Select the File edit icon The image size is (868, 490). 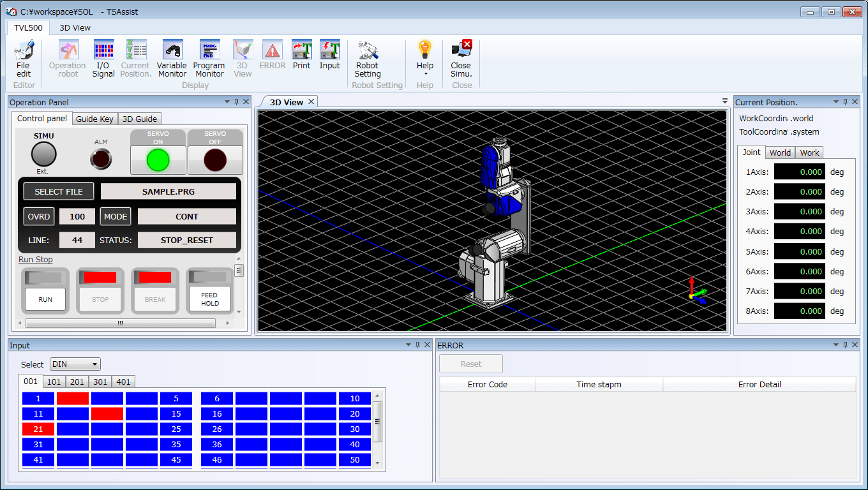pos(24,59)
